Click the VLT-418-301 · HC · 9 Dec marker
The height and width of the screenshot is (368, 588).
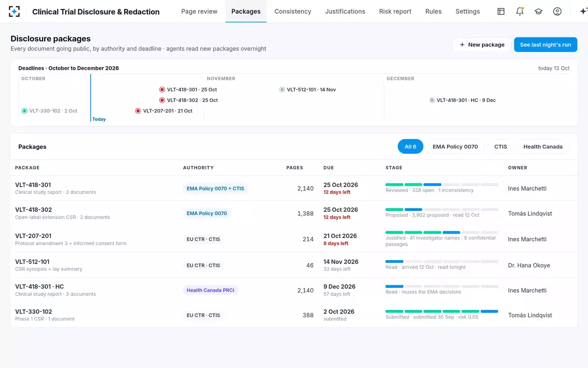pyautogui.click(x=463, y=100)
